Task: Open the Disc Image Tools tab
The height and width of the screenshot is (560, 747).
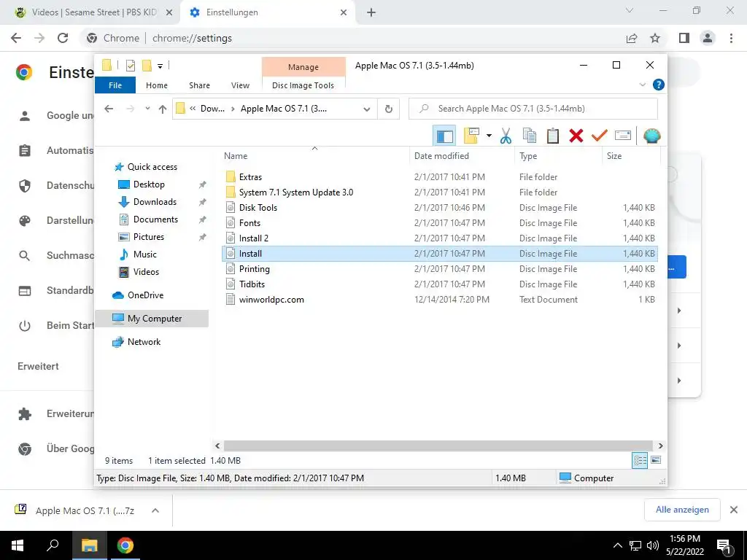Action: tap(303, 85)
